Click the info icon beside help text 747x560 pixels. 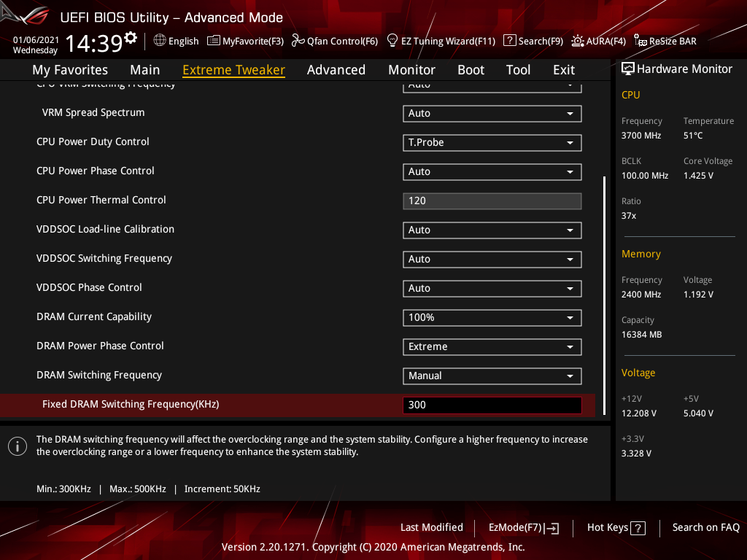(18, 446)
